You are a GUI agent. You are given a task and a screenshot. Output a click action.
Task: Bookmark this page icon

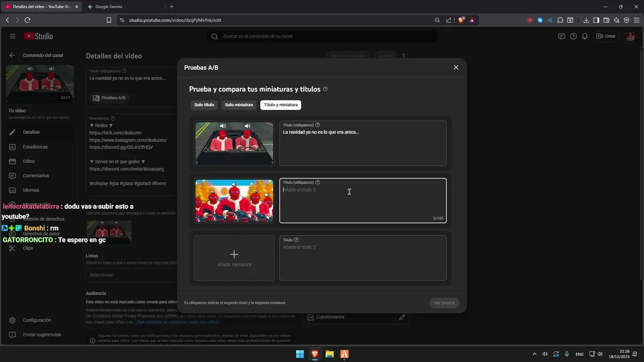click(109, 20)
